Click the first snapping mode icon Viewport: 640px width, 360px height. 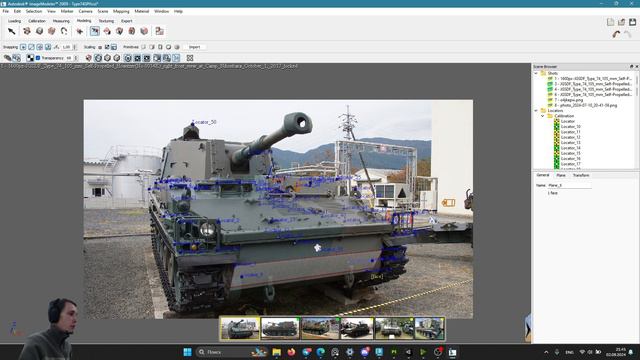click(23, 47)
